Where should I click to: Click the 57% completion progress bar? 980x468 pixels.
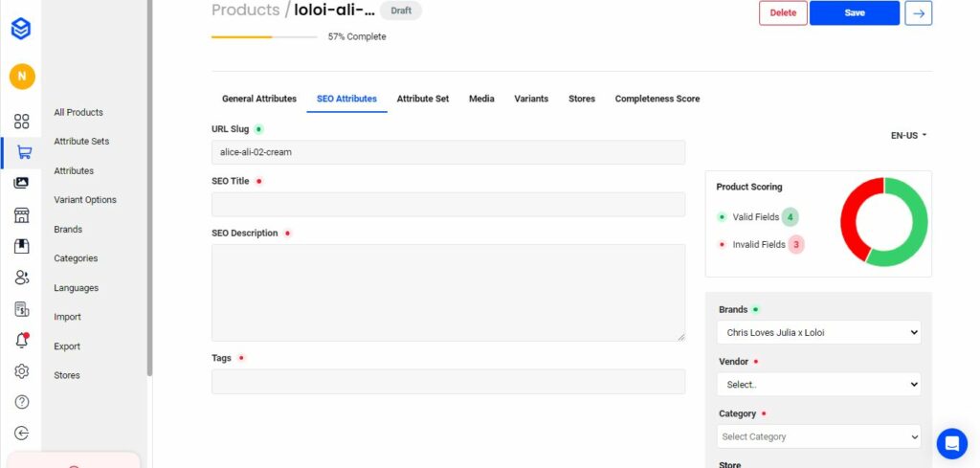click(264, 37)
